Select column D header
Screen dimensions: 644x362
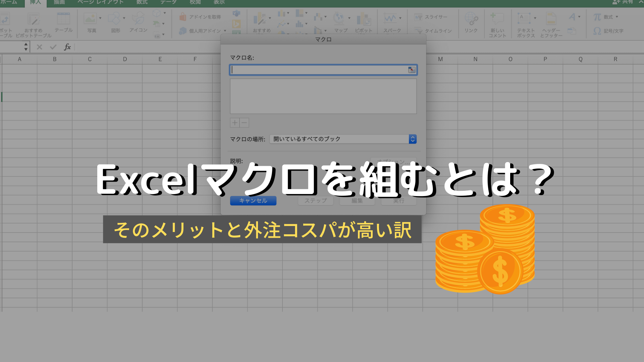(x=125, y=59)
